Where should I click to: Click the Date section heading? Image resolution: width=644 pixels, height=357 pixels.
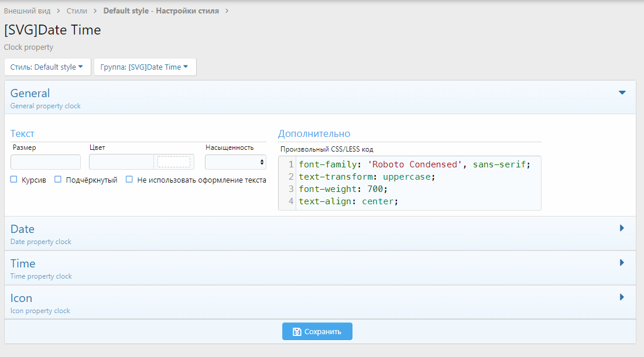(x=22, y=229)
